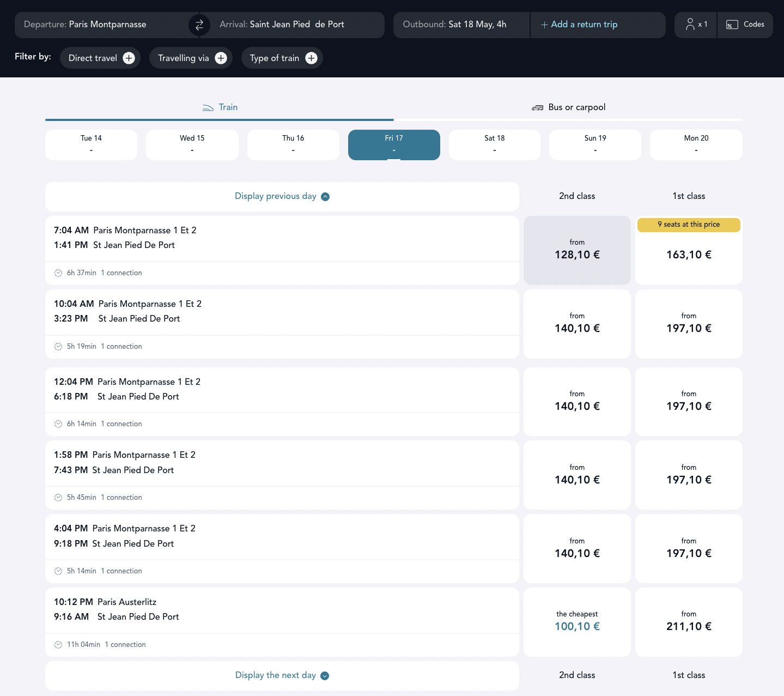Click Add a return trip

(598, 25)
